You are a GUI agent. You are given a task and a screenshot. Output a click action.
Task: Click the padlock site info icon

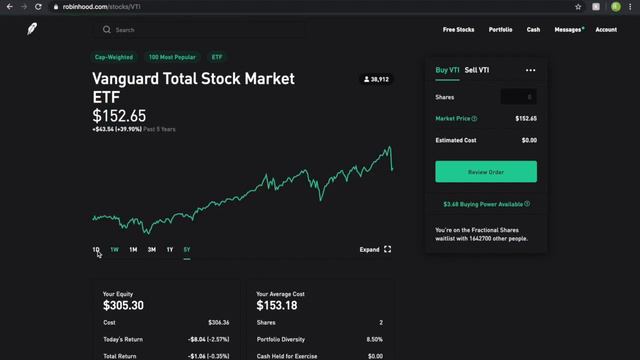(x=56, y=7)
